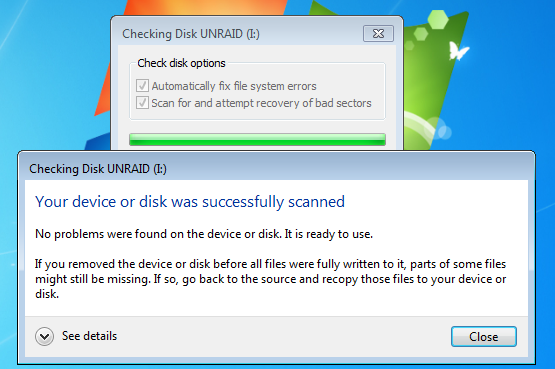The width and height of the screenshot is (555, 369).
Task: Toggle 'Automatically fix file system errors' checkbox
Action: click(142, 86)
